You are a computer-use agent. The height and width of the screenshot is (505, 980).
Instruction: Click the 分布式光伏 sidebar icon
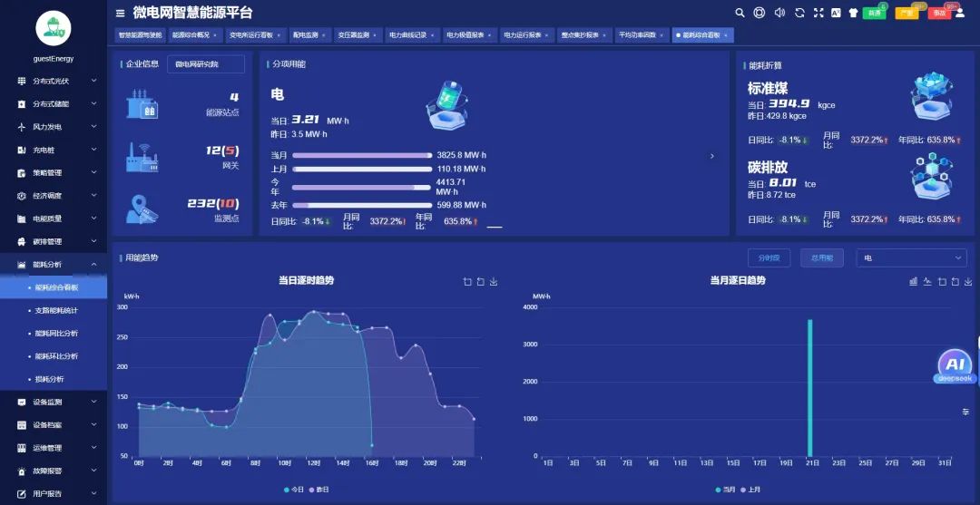click(x=21, y=82)
